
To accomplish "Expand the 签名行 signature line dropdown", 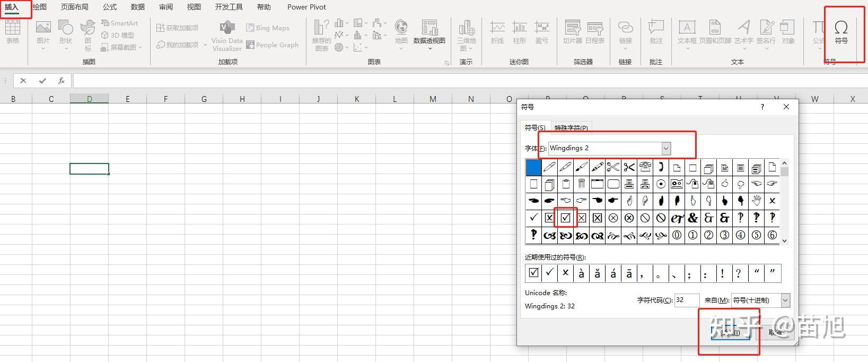I will (766, 49).
